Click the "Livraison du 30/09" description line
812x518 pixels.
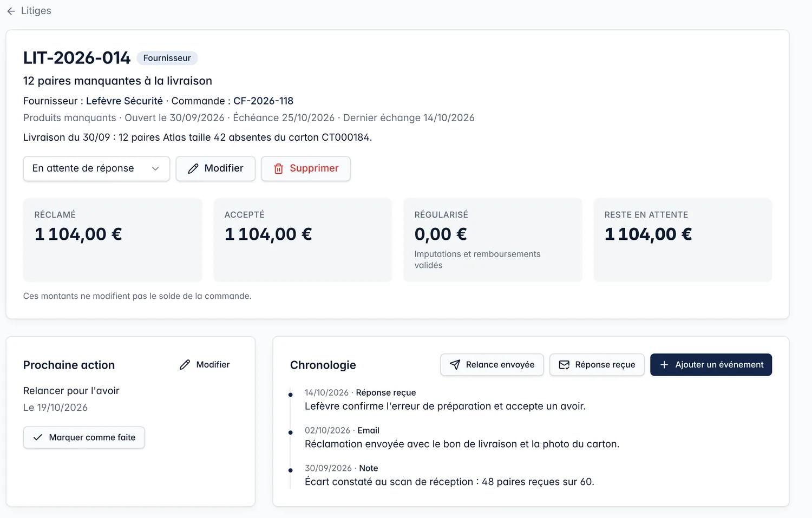198,137
